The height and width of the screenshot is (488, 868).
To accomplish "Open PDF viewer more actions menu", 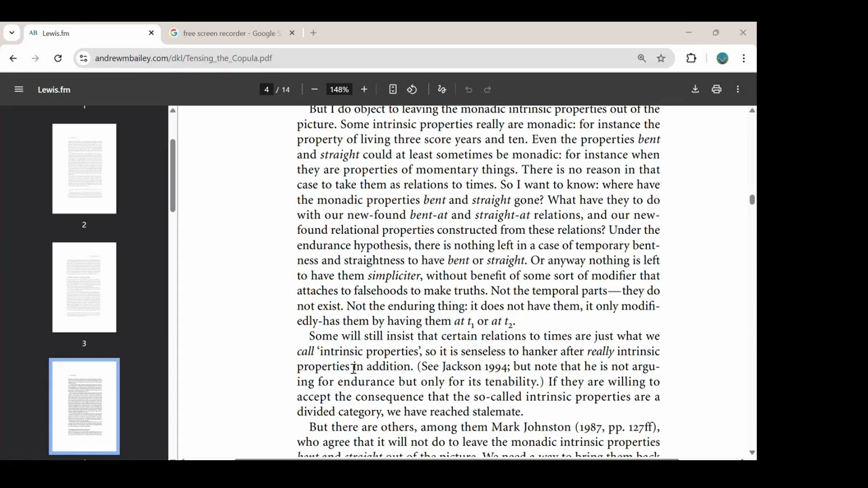I will [x=738, y=89].
